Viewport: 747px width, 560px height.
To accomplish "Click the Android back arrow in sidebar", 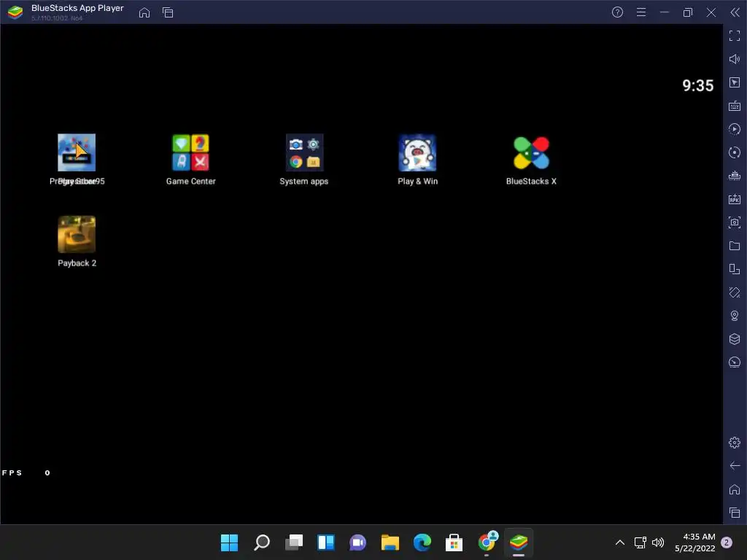I will click(735, 466).
